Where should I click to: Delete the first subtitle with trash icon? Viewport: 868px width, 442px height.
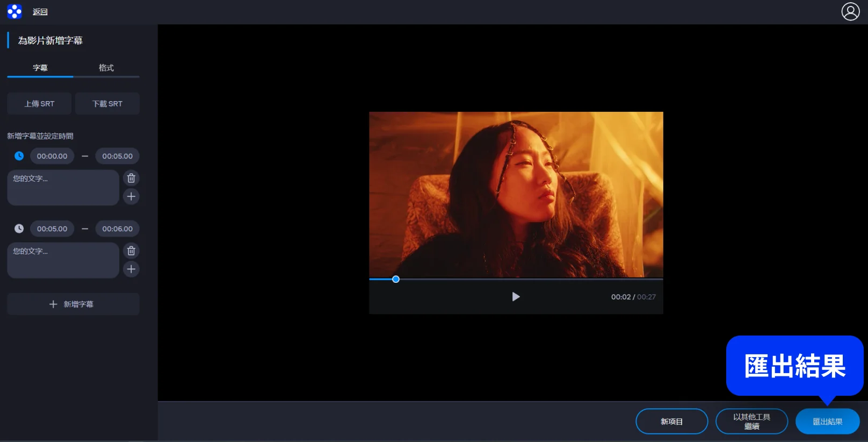131,178
